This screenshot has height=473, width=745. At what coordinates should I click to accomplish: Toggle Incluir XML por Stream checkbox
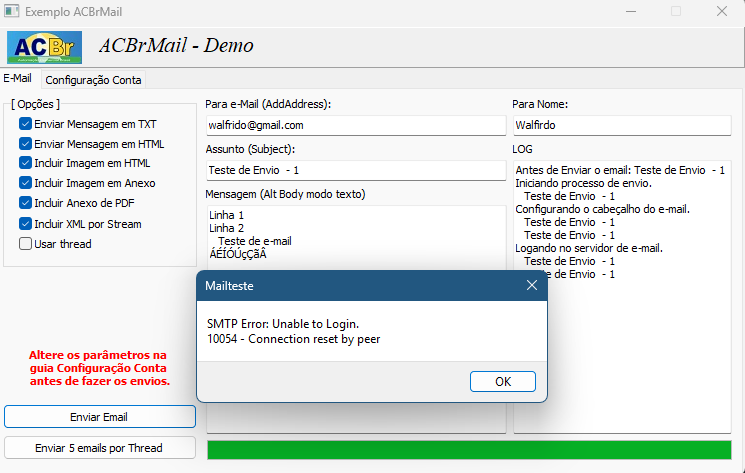[x=25, y=223]
